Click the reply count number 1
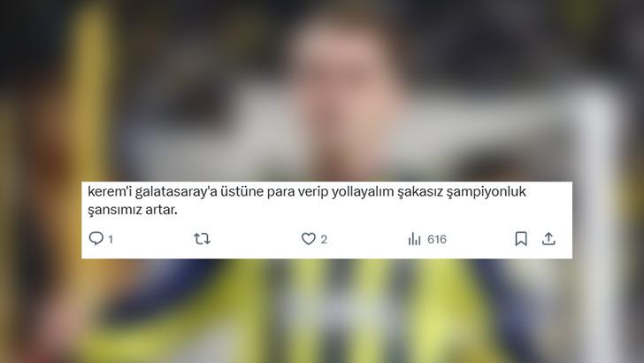The width and height of the screenshot is (644, 363). click(x=111, y=239)
